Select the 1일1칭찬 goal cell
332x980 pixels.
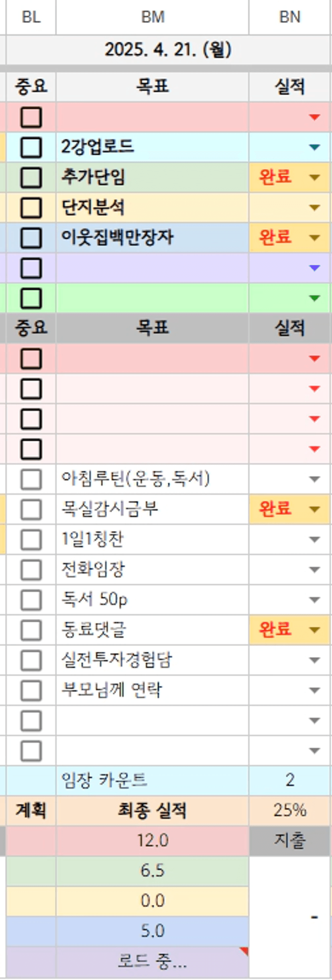(153, 539)
